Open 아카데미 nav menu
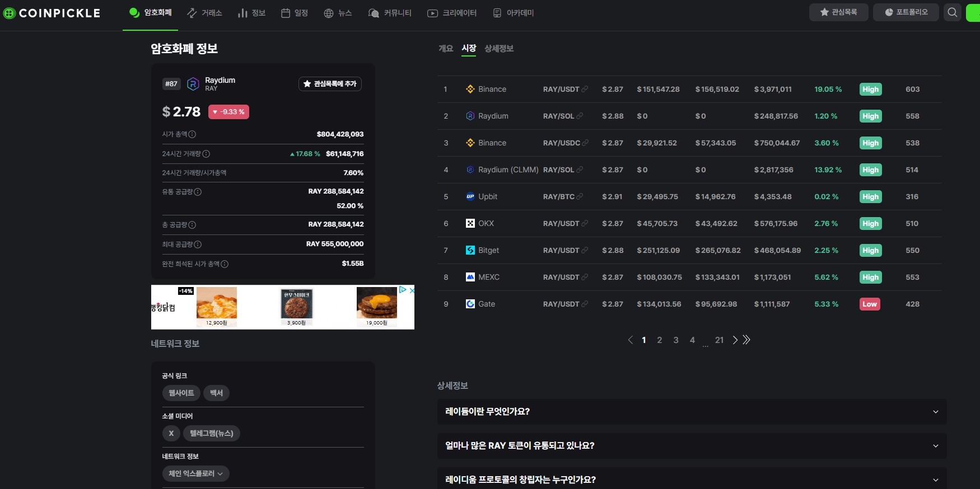The width and height of the screenshot is (980, 489). point(514,13)
